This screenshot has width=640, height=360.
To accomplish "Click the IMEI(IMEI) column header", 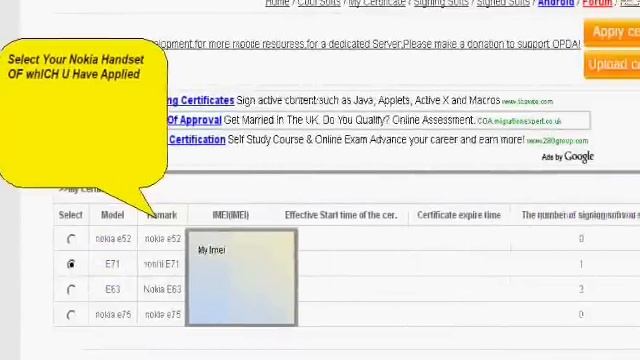I will [x=231, y=215].
